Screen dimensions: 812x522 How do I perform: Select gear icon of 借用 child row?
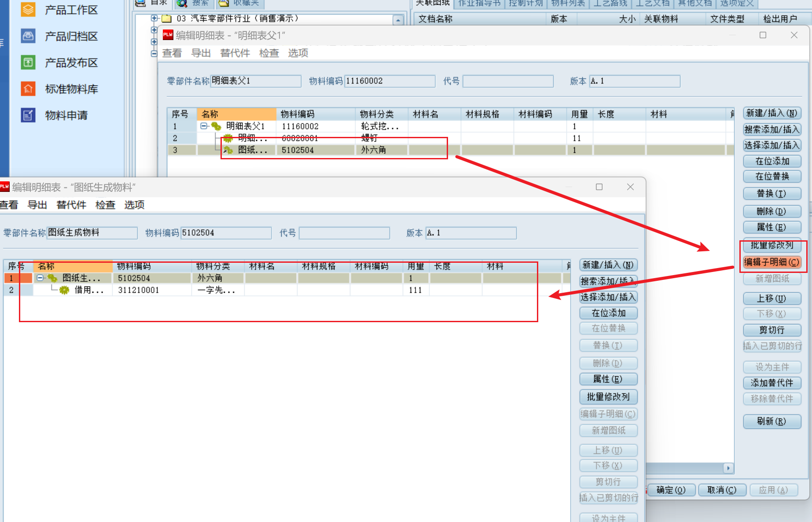64,290
